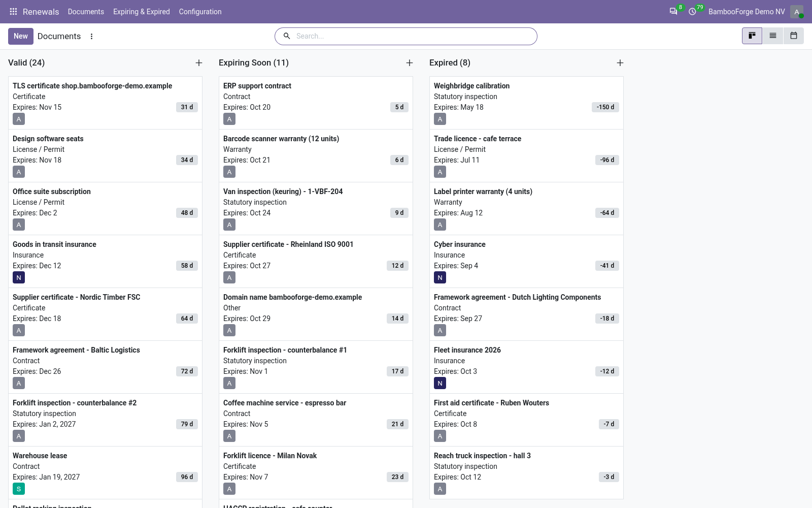Switch to kanban view
The image size is (812, 508).
pos(752,36)
